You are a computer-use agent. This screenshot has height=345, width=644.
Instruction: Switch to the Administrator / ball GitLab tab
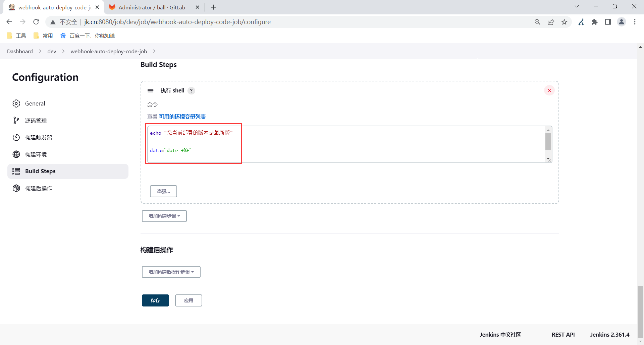(154, 7)
